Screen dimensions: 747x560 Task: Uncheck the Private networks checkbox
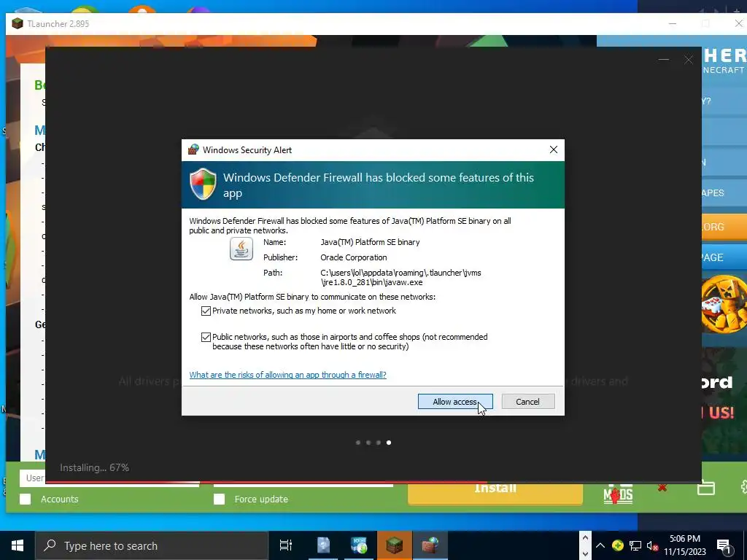(206, 311)
